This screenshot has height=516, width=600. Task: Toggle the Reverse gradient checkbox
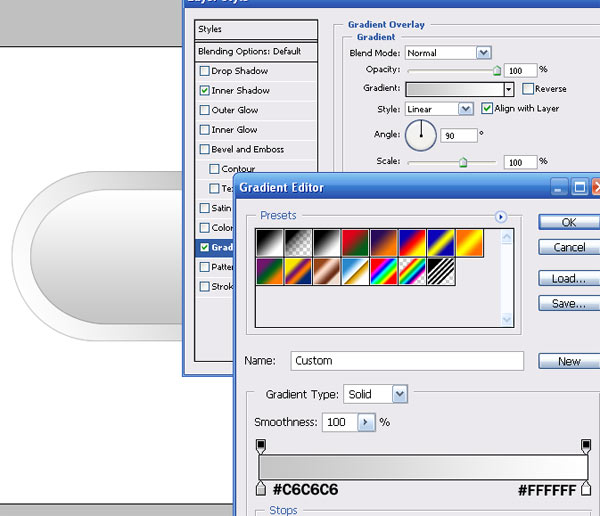(x=528, y=89)
